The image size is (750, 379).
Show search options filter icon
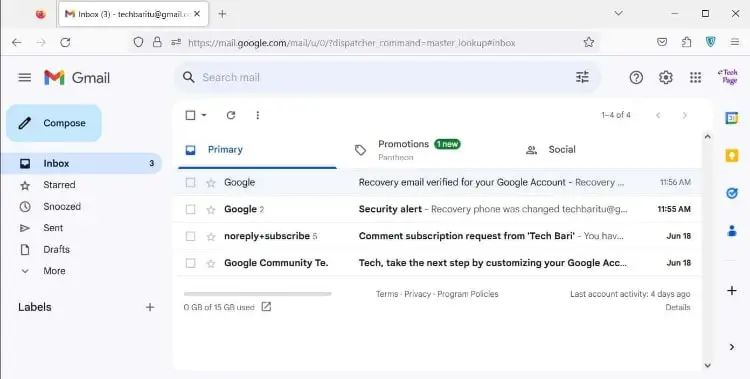point(582,77)
